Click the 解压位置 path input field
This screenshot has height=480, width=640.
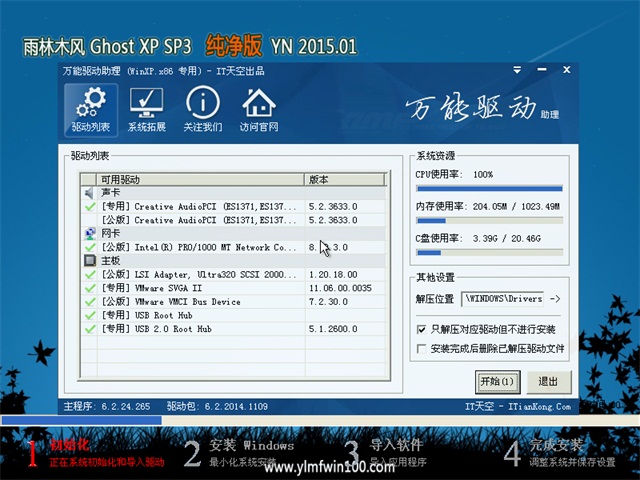[503, 298]
